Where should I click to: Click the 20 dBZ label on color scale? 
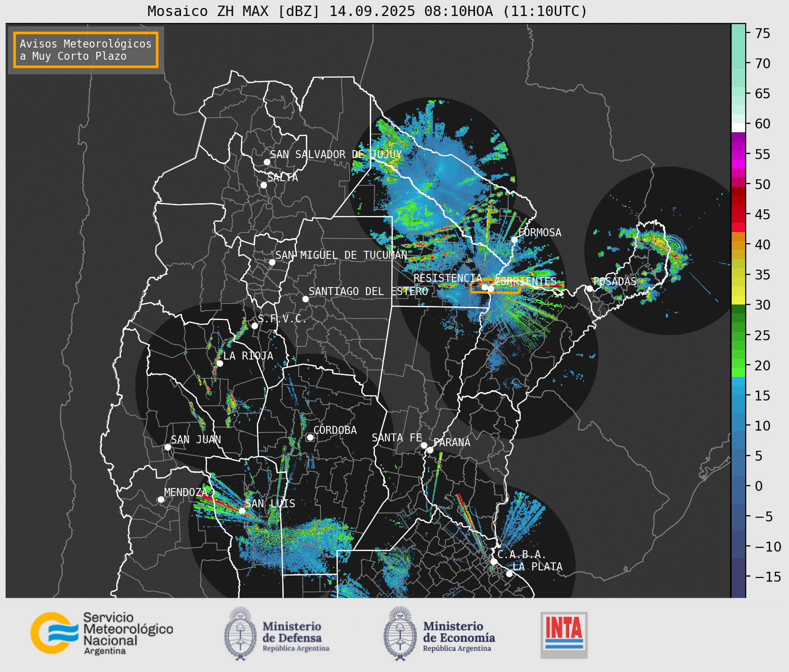point(763,366)
